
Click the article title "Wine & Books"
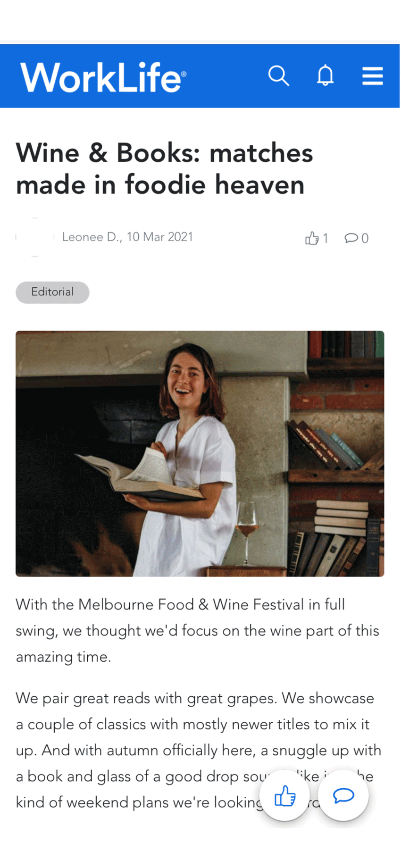164,168
